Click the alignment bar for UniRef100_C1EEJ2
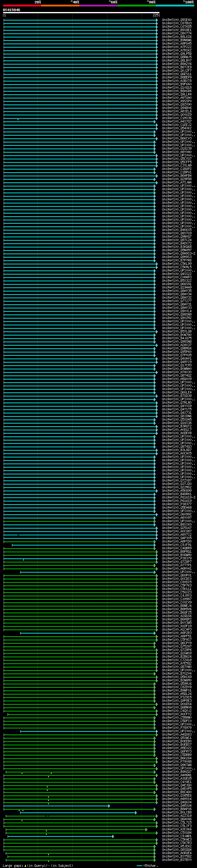197x868 pixels. [x=80, y=125]
